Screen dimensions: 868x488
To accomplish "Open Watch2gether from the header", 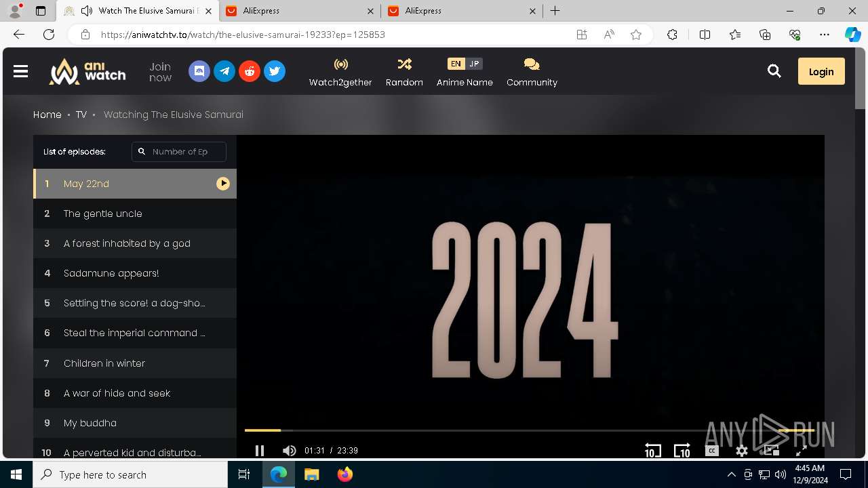I will pos(340,73).
